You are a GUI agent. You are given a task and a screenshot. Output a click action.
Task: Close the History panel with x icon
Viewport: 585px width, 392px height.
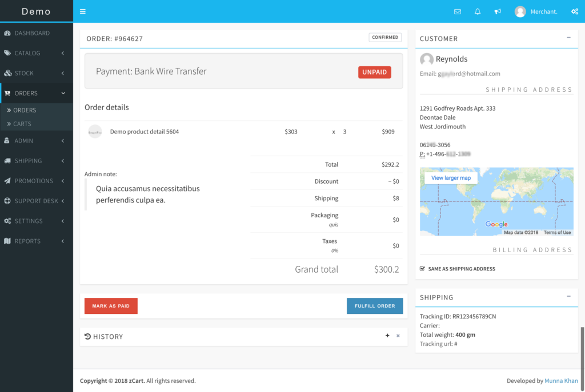(x=398, y=336)
